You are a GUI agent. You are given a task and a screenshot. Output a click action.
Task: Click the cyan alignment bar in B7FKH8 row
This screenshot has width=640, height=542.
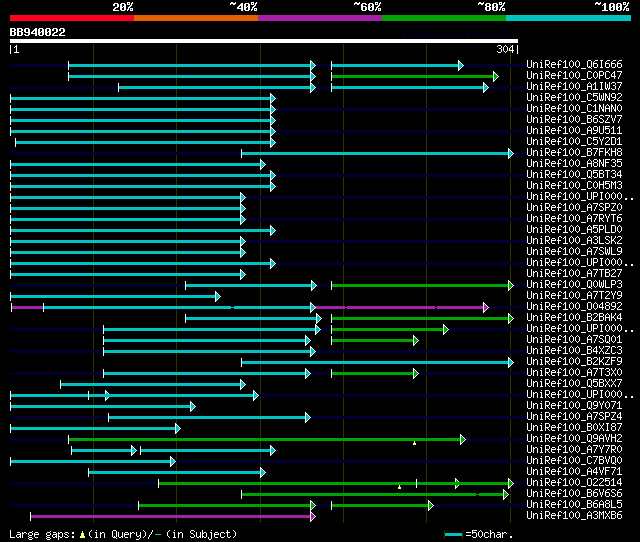376,153
